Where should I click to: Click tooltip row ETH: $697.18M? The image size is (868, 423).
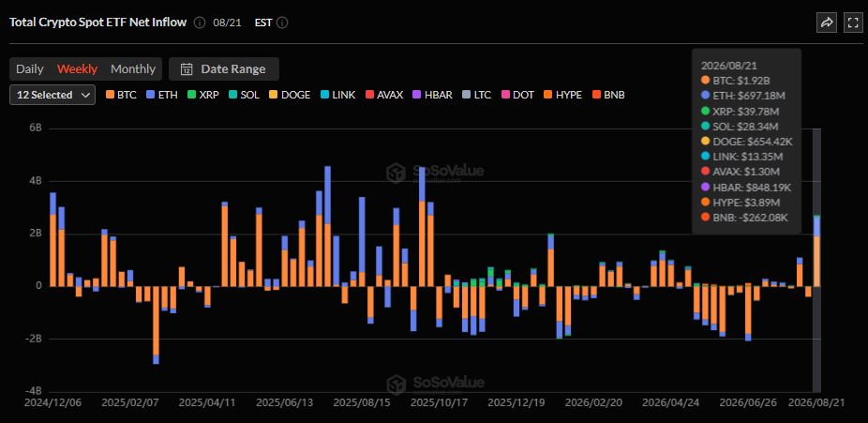pyautogui.click(x=742, y=96)
